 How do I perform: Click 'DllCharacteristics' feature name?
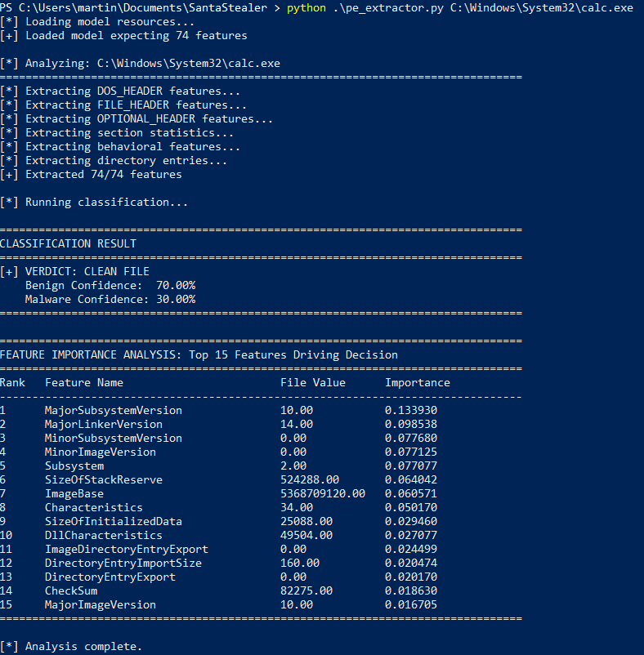(x=104, y=536)
